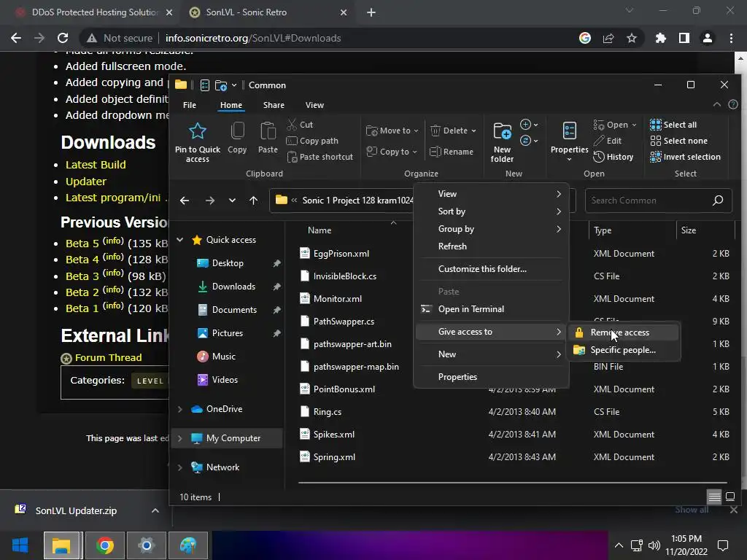Expand the OneDrive tree node
Image resolution: width=747 pixels, height=560 pixels.
180,409
